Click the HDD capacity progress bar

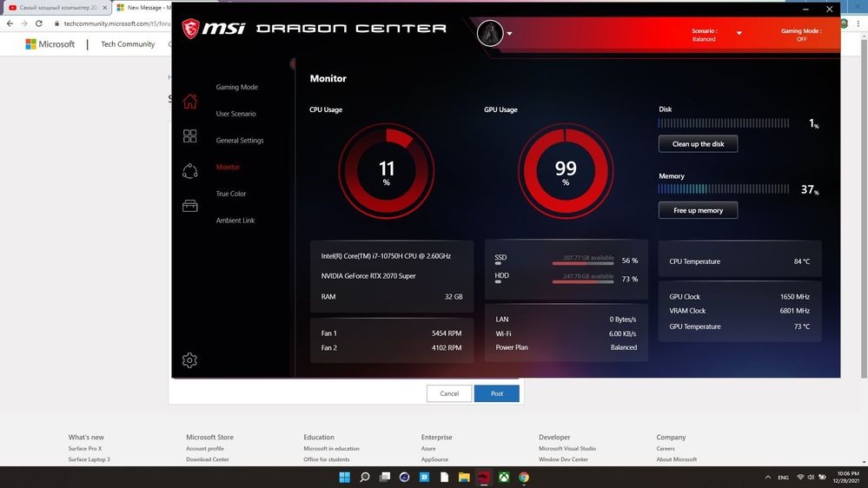[x=583, y=281]
